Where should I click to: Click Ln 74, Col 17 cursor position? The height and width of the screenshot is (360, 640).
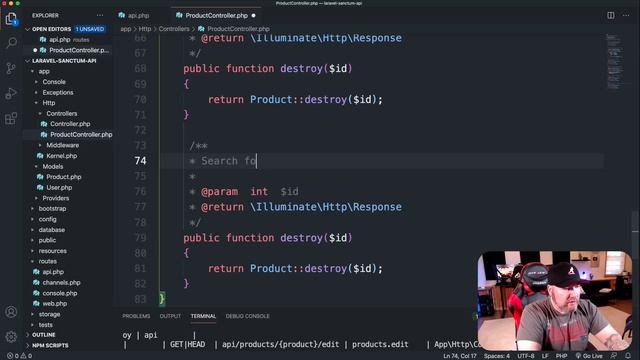click(460, 356)
